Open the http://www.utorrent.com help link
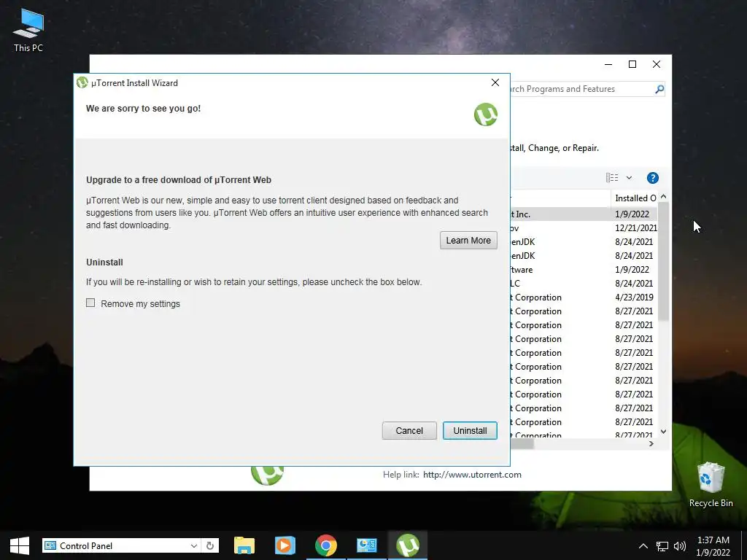 click(472, 475)
